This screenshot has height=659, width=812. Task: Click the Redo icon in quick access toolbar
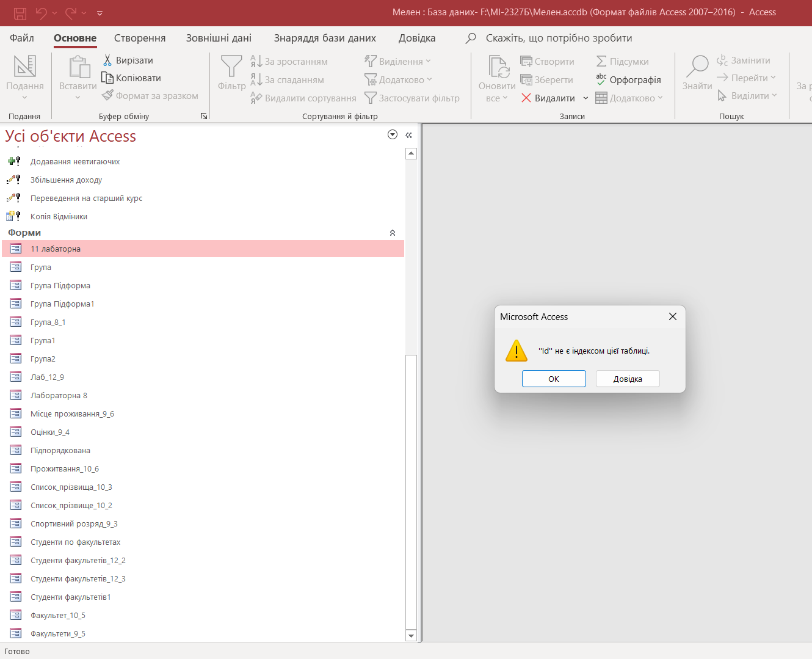point(71,13)
